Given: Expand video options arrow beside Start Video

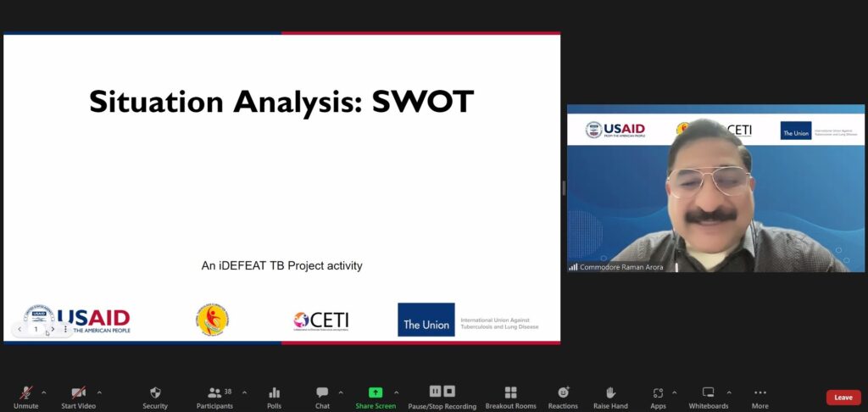Looking at the screenshot, I should pyautogui.click(x=99, y=393).
